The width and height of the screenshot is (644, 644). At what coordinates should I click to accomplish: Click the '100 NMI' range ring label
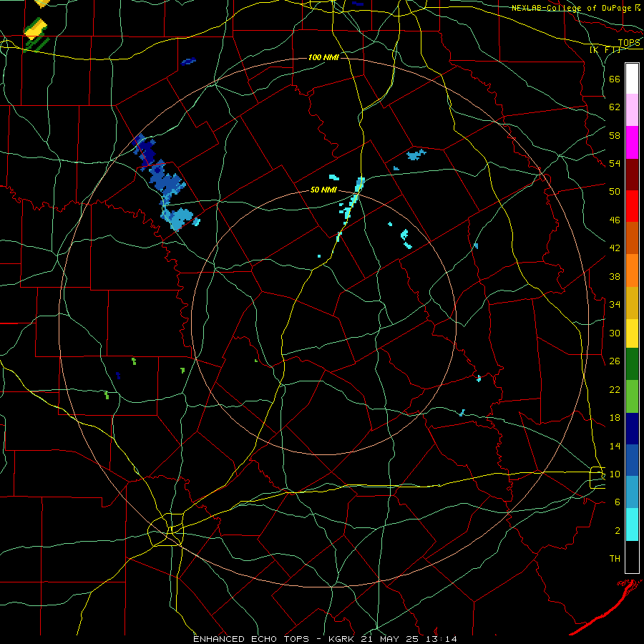click(x=323, y=57)
